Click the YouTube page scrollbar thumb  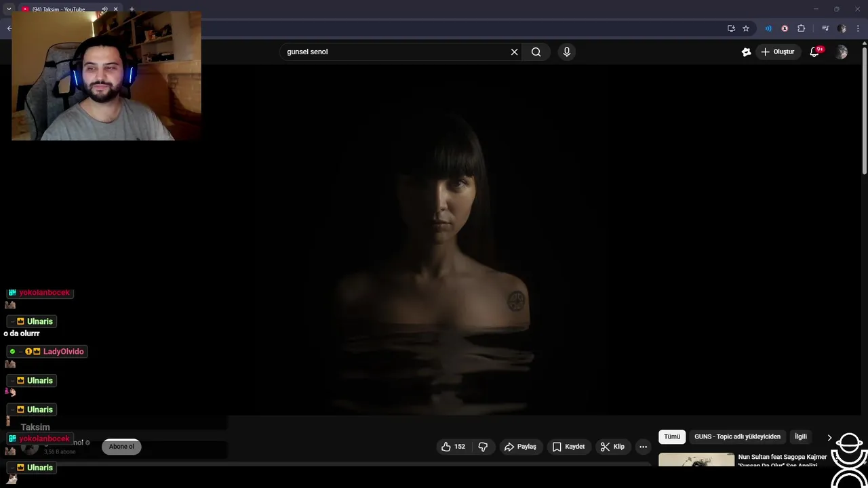[x=865, y=111]
